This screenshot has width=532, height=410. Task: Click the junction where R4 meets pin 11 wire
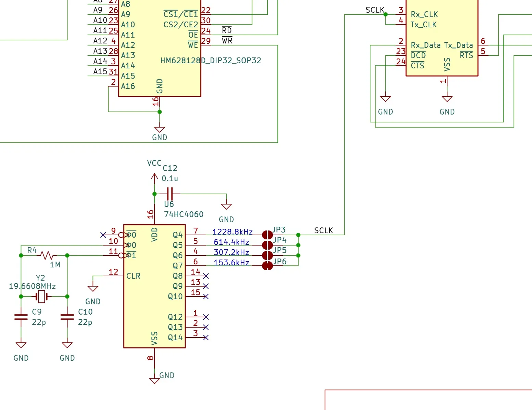point(67,255)
